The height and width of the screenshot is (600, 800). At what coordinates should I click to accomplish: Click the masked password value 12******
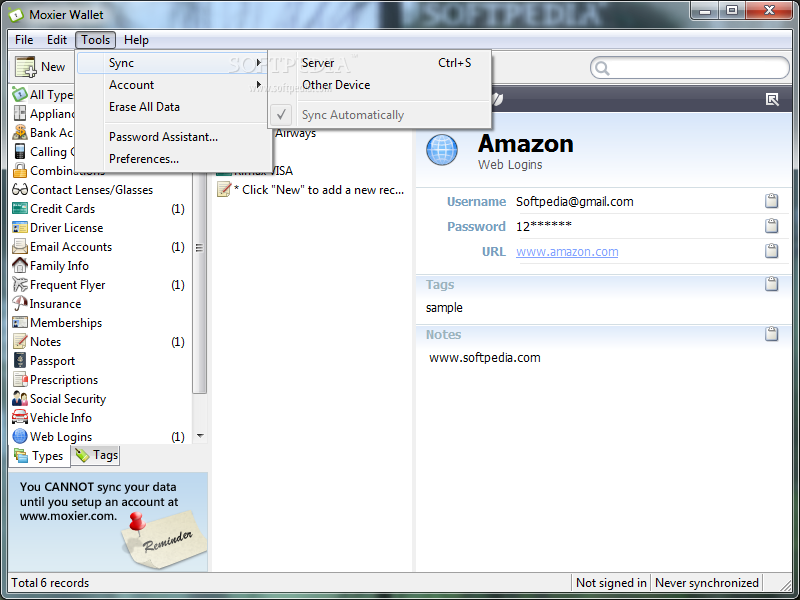pyautogui.click(x=543, y=226)
